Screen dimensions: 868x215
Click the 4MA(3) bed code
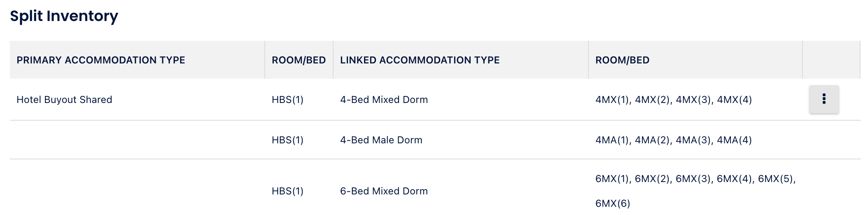point(694,140)
